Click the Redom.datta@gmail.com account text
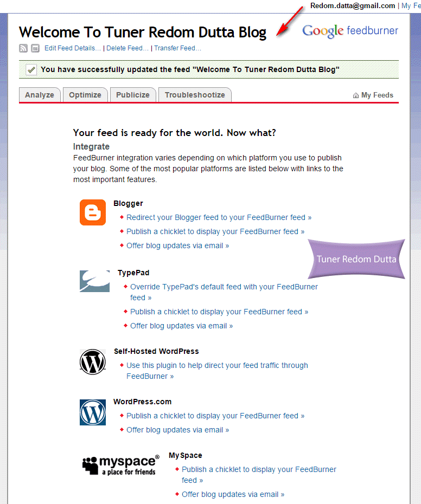 [353, 6]
